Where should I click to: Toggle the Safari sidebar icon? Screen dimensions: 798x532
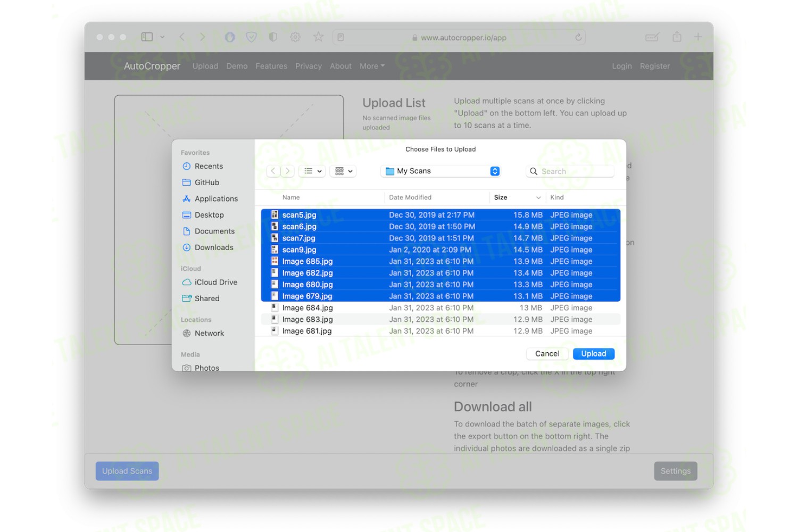(147, 37)
